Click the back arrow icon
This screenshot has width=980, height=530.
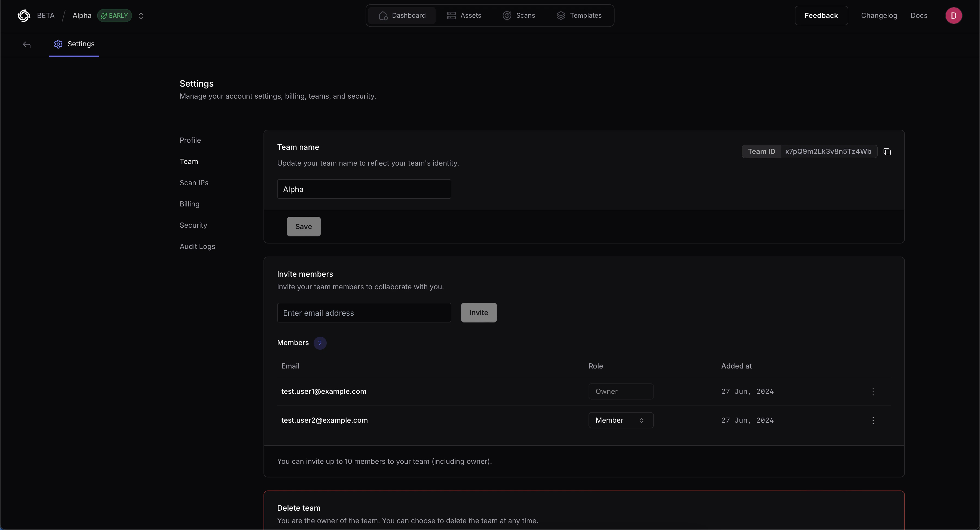tap(27, 45)
